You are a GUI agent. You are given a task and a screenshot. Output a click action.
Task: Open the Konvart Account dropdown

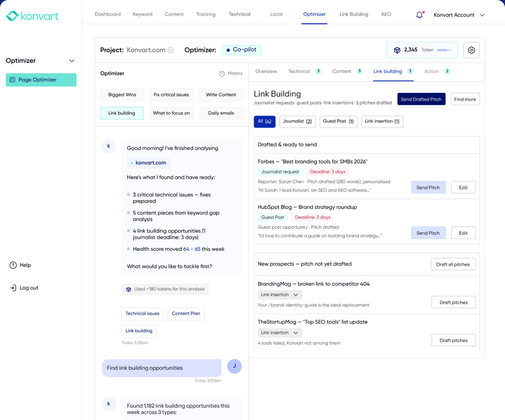click(459, 15)
